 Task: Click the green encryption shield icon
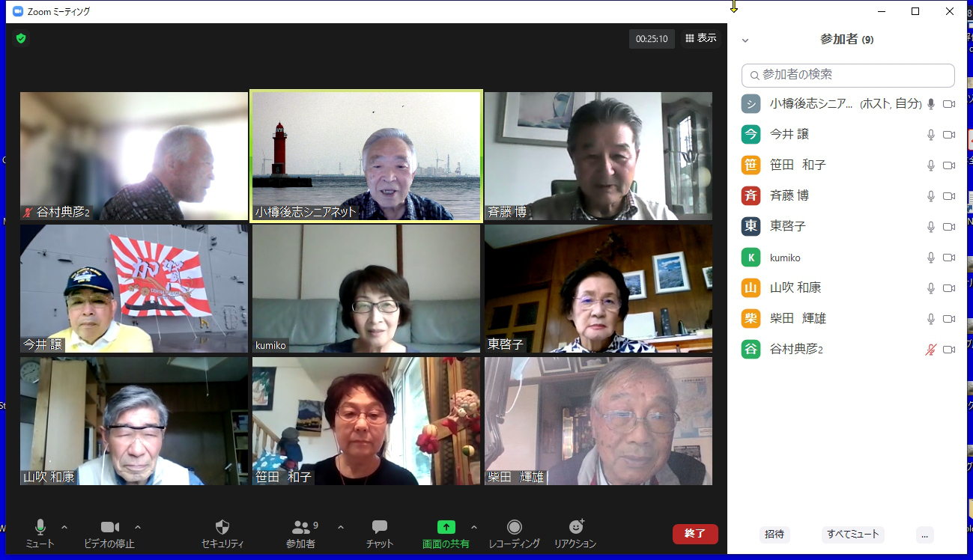[x=21, y=38]
